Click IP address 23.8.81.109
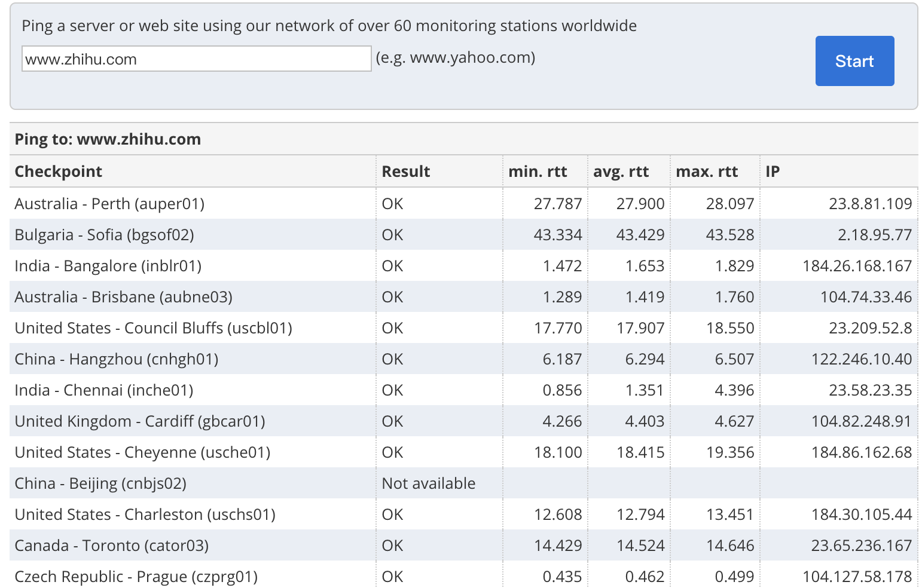The image size is (922, 588). click(870, 204)
